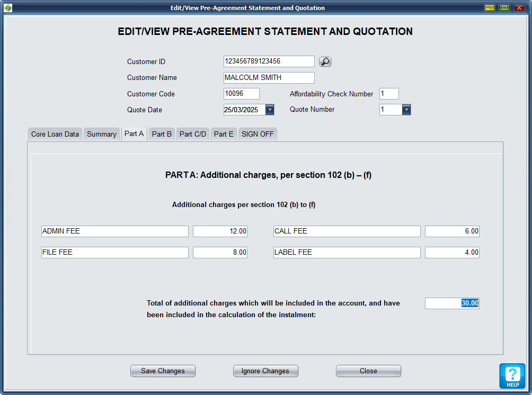The image size is (532, 395).
Task: Select the Part B tab
Action: pyautogui.click(x=162, y=134)
